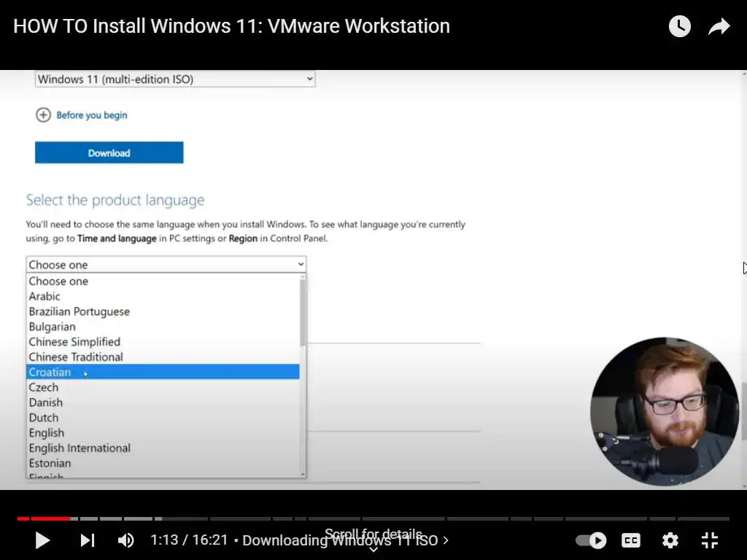The width and height of the screenshot is (747, 560).
Task: Click the page scrollbar thumb on the right
Action: (x=744, y=411)
